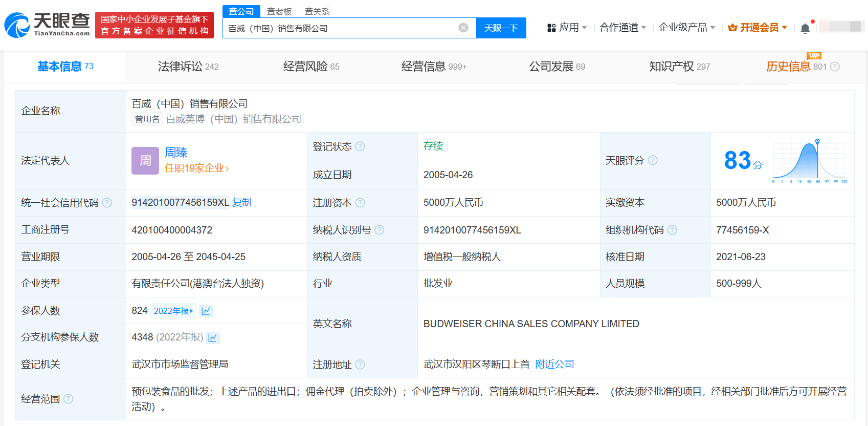868x426 pixels.
Task: Copy the unified social credit code
Action: coord(242,203)
